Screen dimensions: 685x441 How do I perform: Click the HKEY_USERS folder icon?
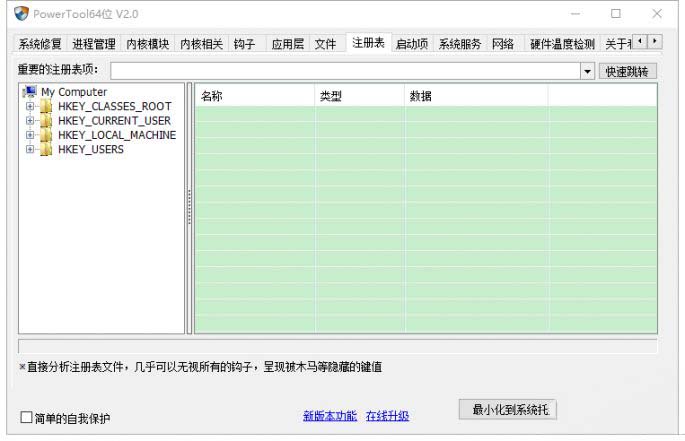46,149
